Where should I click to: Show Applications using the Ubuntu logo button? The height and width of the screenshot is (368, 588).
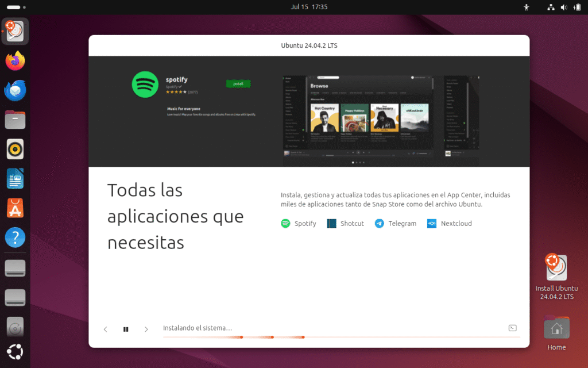click(x=15, y=352)
